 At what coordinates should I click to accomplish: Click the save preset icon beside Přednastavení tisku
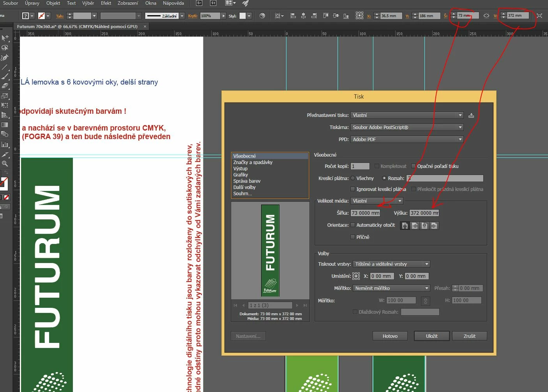click(471, 115)
